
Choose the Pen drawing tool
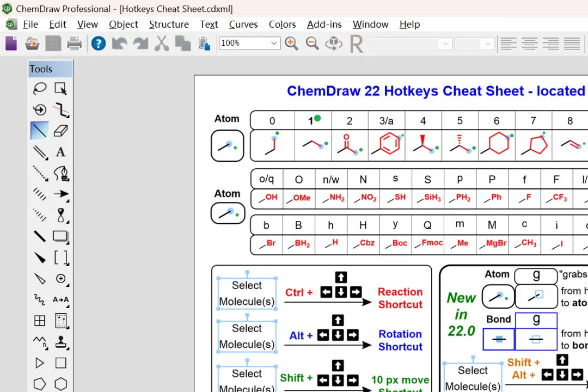(60, 173)
